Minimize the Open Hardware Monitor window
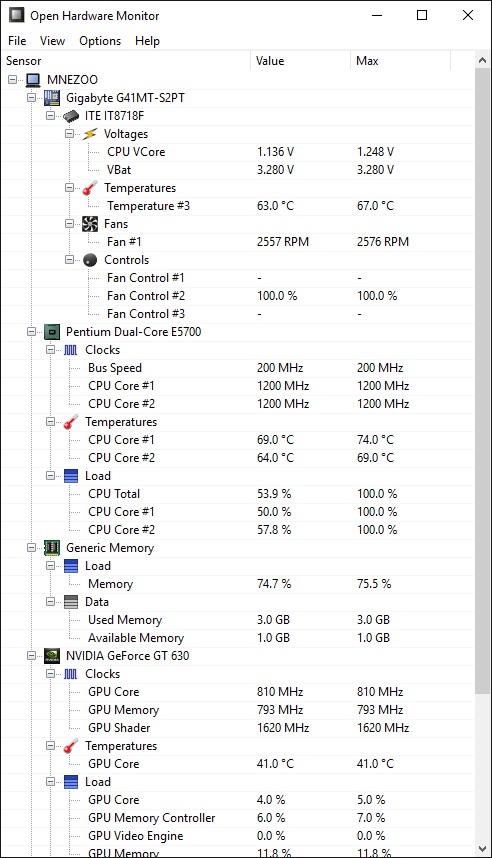 click(377, 15)
